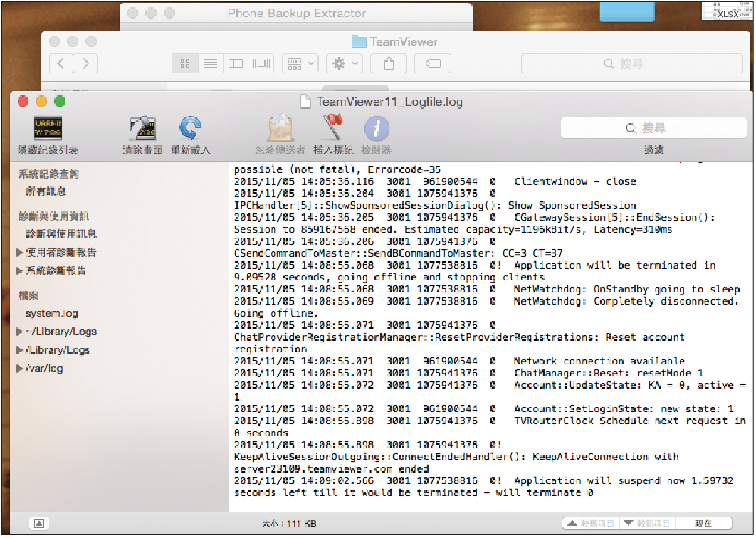Select 所有訊息 in the sidebar
The width and height of the screenshot is (756, 538).
click(x=46, y=191)
